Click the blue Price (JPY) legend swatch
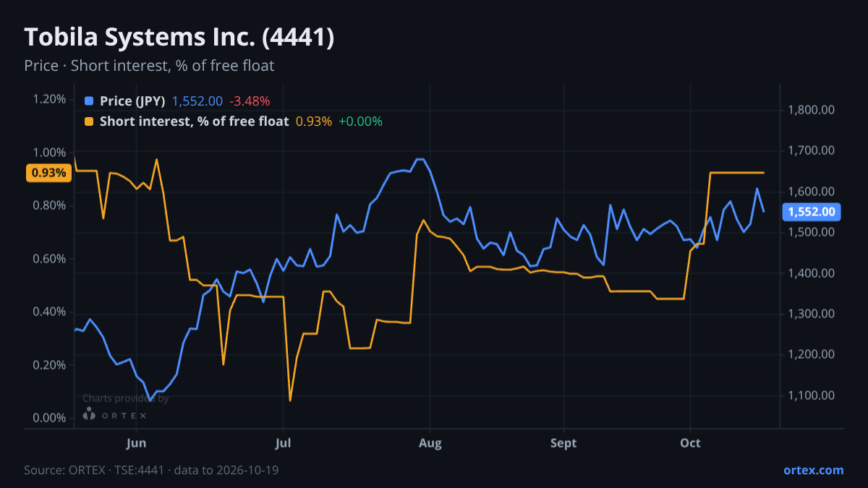Screen dimensions: 868x488 (89, 101)
